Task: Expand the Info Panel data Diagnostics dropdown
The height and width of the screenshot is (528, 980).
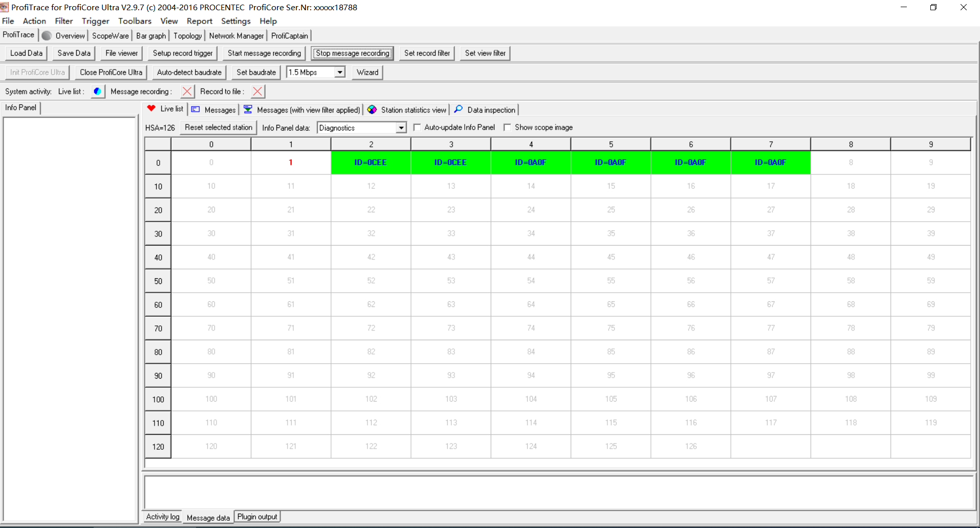Action: (x=401, y=127)
